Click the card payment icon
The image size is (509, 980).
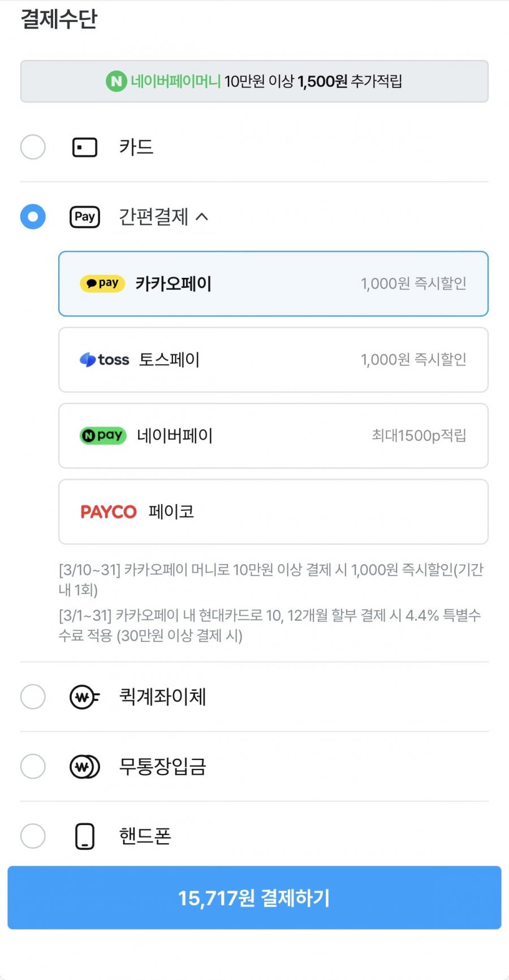tap(85, 148)
